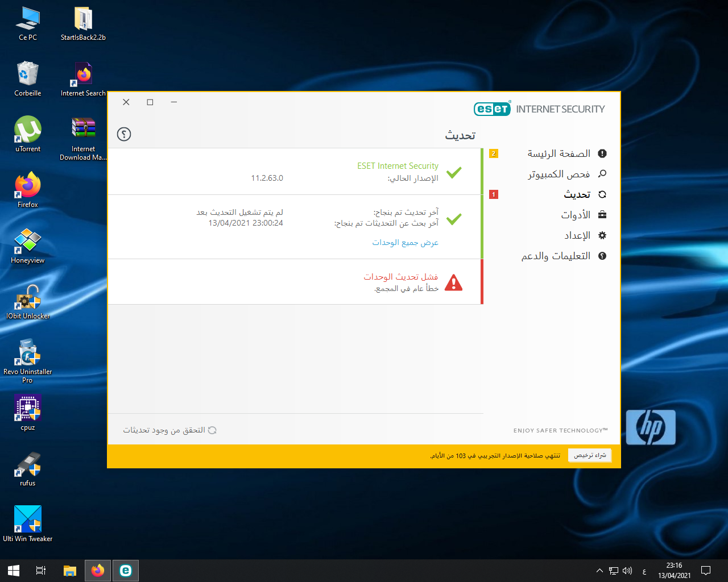Click the computer scan magnifier icon
The height and width of the screenshot is (582, 728).
point(602,174)
